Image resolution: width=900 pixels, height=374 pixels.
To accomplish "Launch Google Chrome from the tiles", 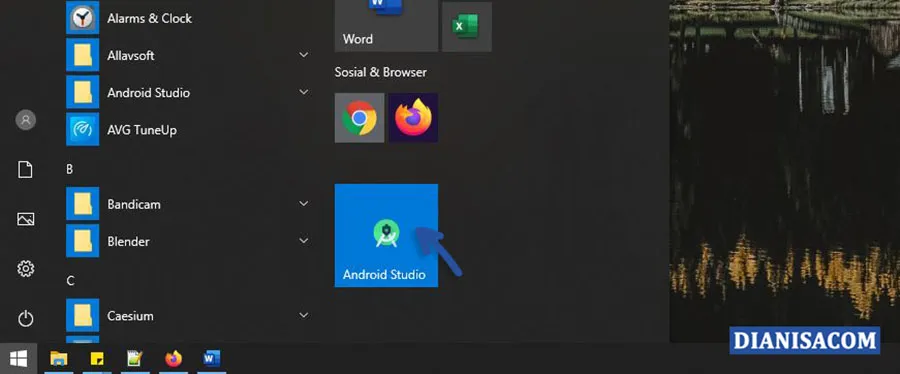I will pyautogui.click(x=359, y=118).
